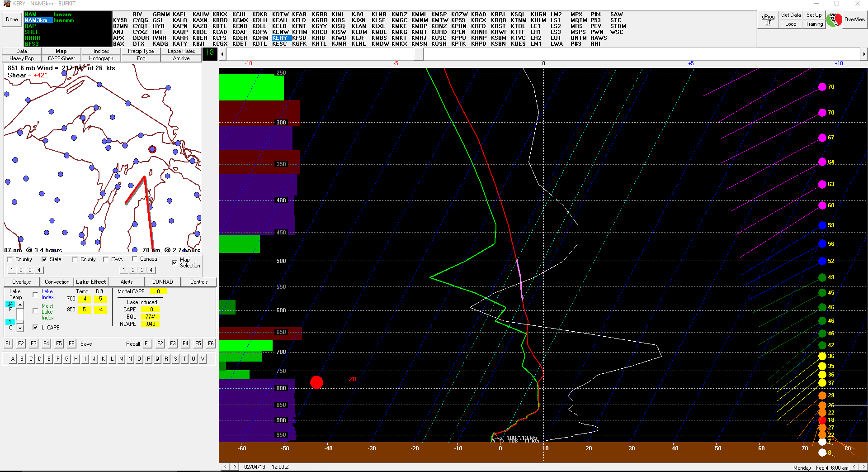The width and height of the screenshot is (868, 472).
Task: Click the dProg/dT button
Action: (768, 19)
